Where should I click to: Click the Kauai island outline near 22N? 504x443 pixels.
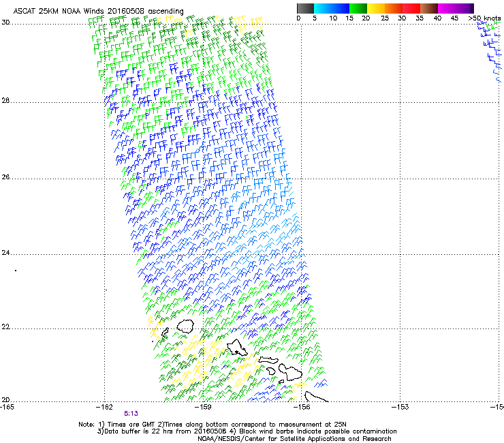click(185, 326)
